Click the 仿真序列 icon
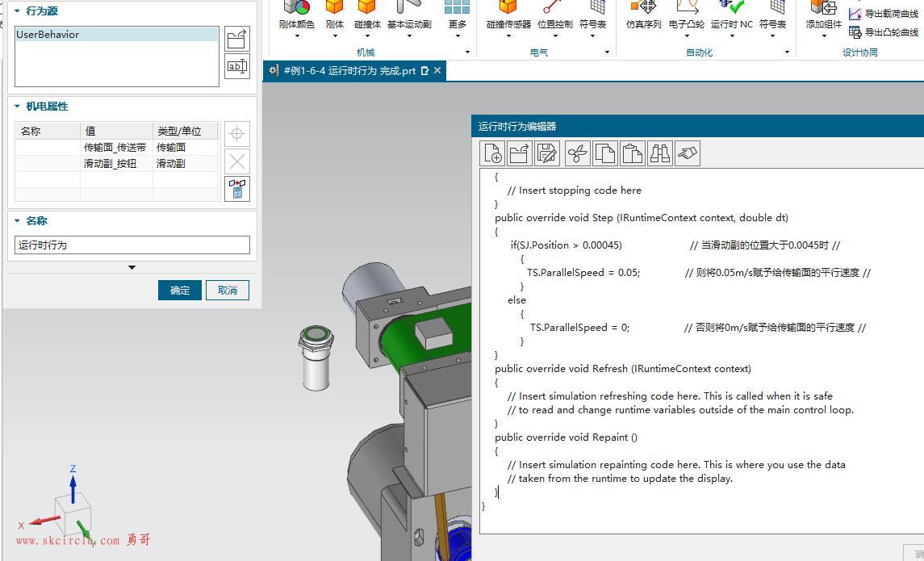This screenshot has width=924, height=561. pyautogui.click(x=643, y=7)
